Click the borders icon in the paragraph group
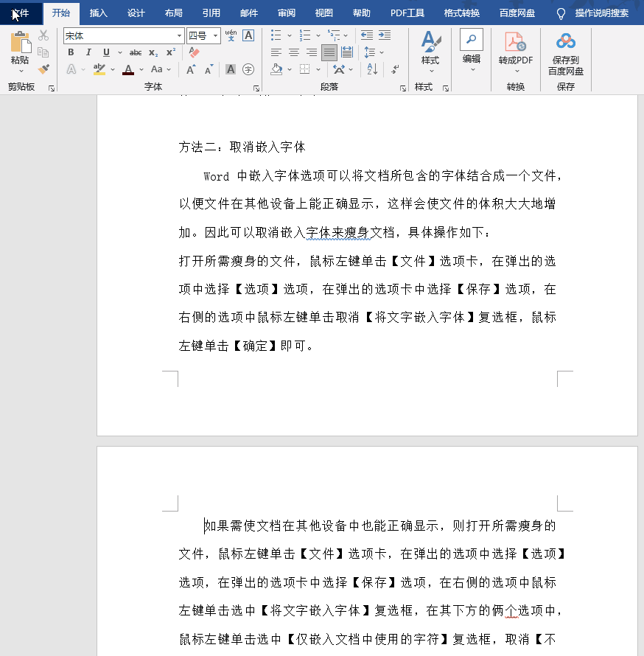Viewport: 644px width, 656px height. pos(305,69)
